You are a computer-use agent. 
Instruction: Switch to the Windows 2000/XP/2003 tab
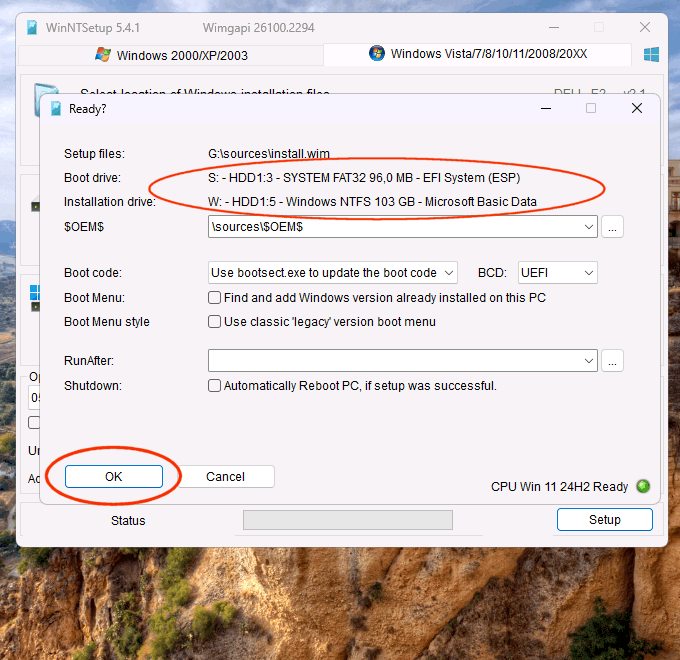click(171, 55)
